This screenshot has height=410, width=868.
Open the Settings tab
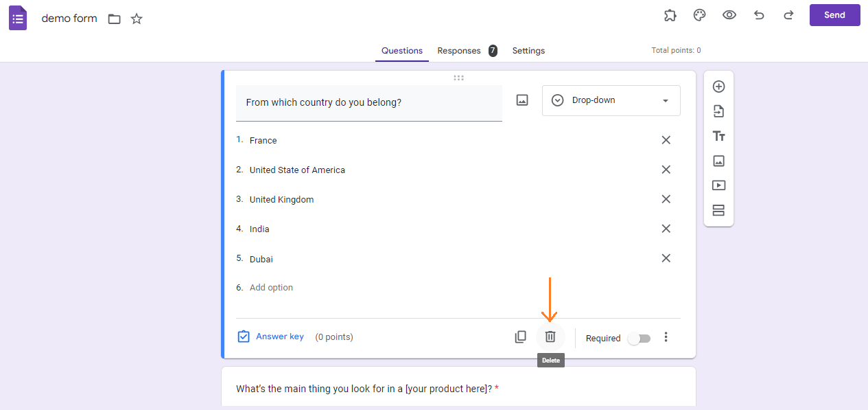click(528, 50)
